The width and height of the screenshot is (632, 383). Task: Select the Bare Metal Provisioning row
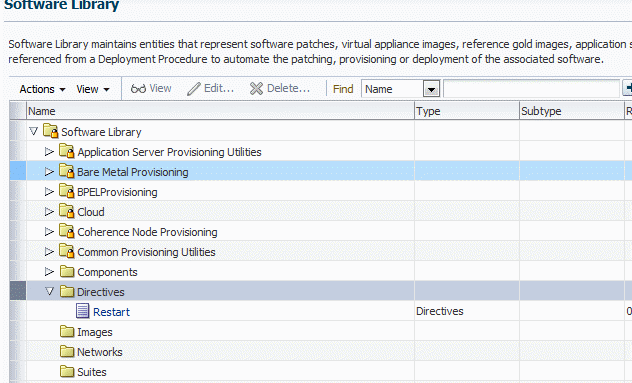pyautogui.click(x=321, y=171)
